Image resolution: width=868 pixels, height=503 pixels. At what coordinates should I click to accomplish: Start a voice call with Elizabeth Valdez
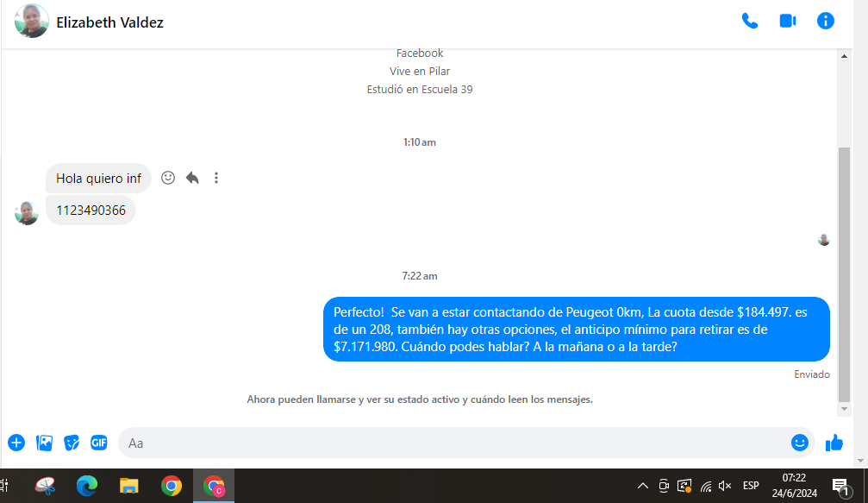pos(749,22)
